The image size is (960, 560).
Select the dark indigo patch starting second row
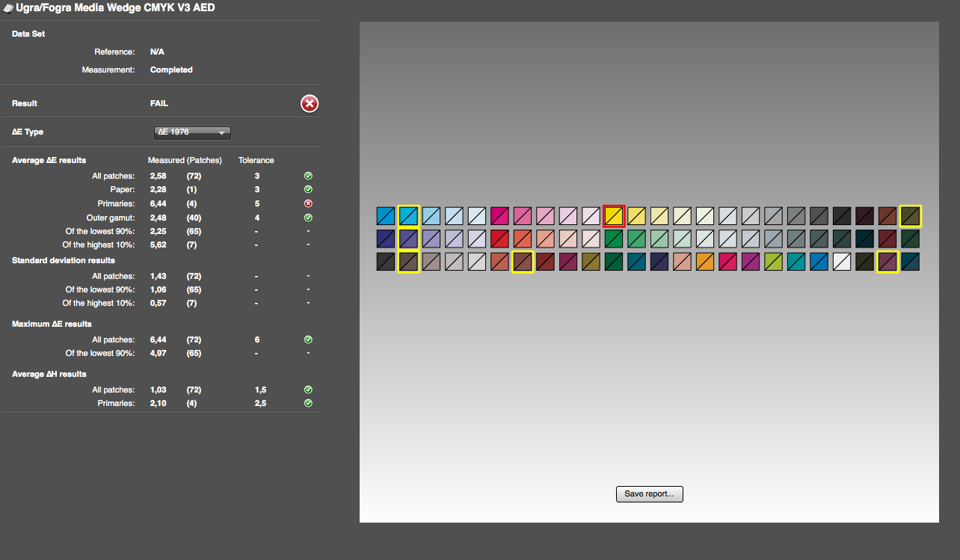click(x=386, y=239)
